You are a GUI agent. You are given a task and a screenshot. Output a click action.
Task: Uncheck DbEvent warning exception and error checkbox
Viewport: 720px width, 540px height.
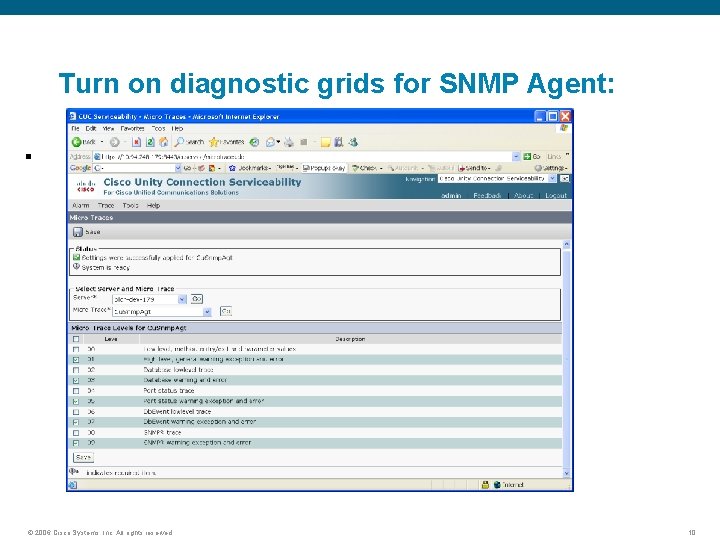pos(76,422)
